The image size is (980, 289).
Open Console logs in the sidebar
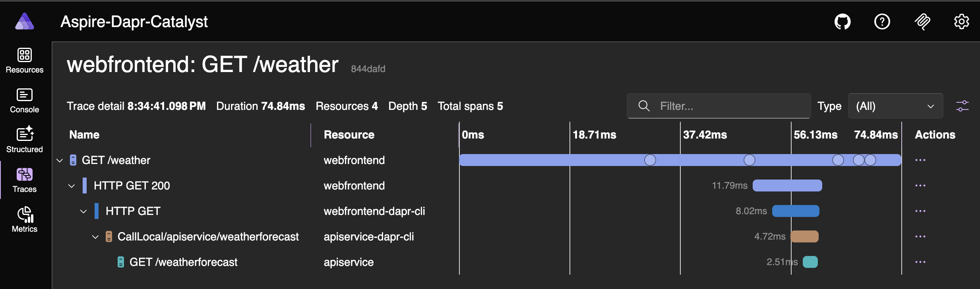pos(25,100)
